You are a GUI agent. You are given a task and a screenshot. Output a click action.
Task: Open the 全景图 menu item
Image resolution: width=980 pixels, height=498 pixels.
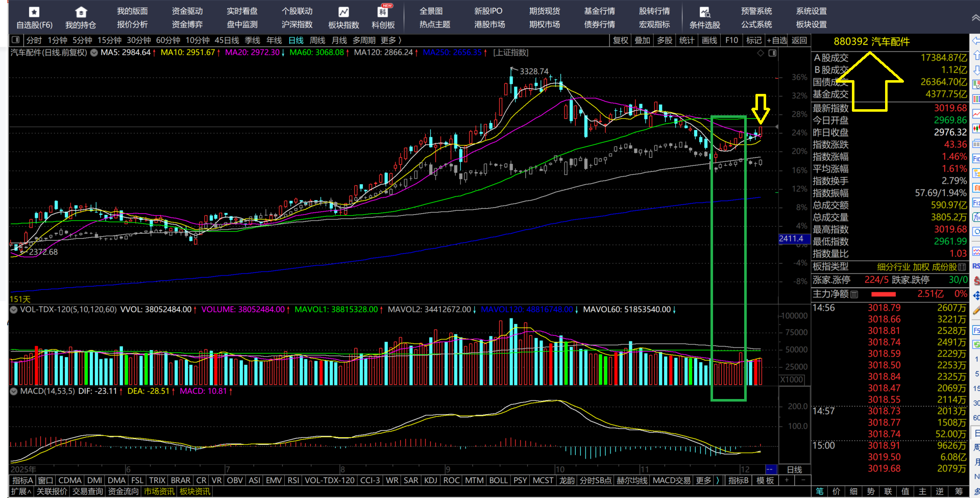click(431, 11)
